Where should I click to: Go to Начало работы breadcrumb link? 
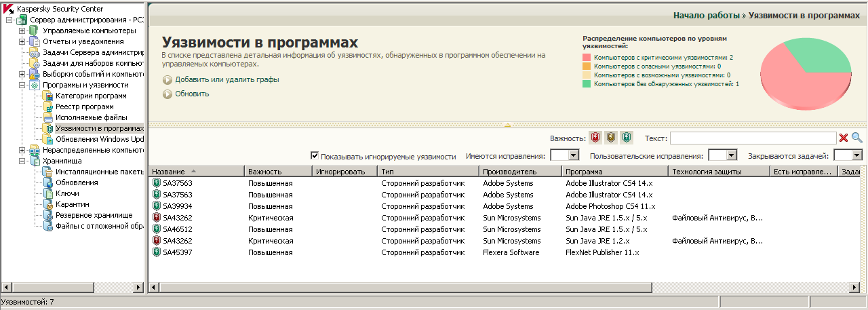(x=706, y=14)
